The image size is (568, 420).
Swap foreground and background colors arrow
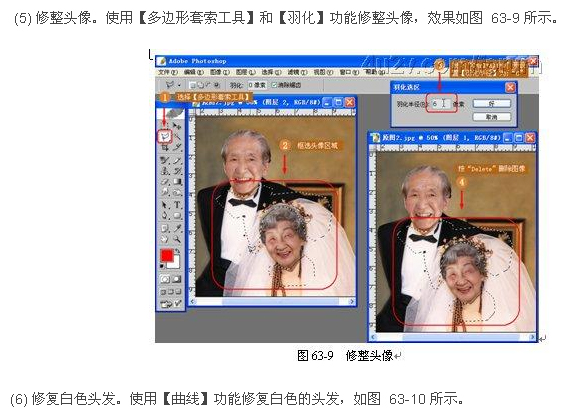(178, 250)
